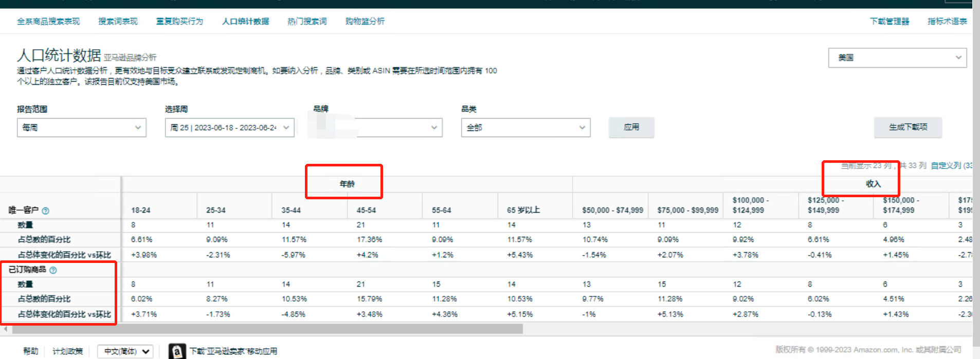Select the 人口统计数据 tab
The width and height of the screenshot is (980, 359).
[246, 22]
